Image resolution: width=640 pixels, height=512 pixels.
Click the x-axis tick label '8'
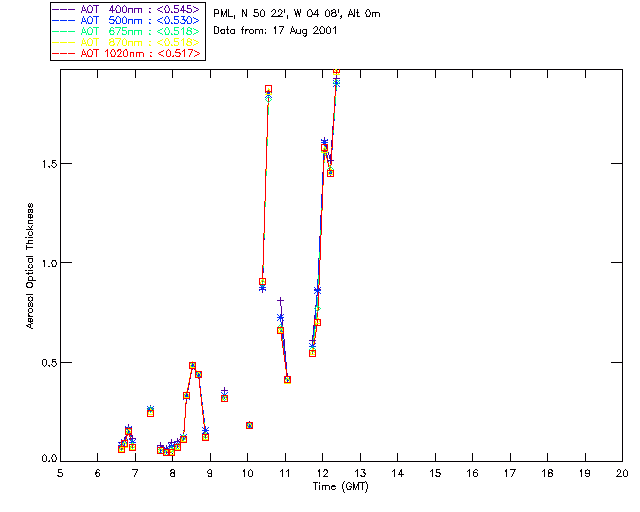173,473
